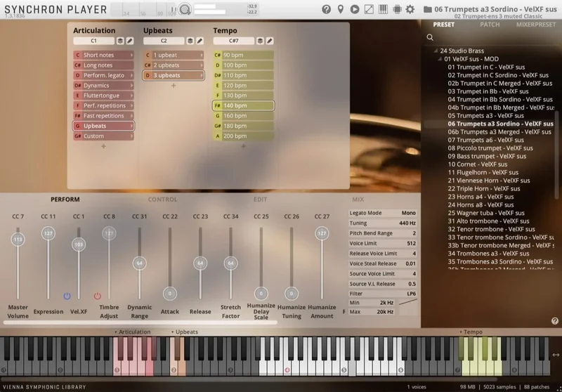The image size is (562, 392).
Task: Click the Voice Limit 512 value
Action: (x=411, y=243)
